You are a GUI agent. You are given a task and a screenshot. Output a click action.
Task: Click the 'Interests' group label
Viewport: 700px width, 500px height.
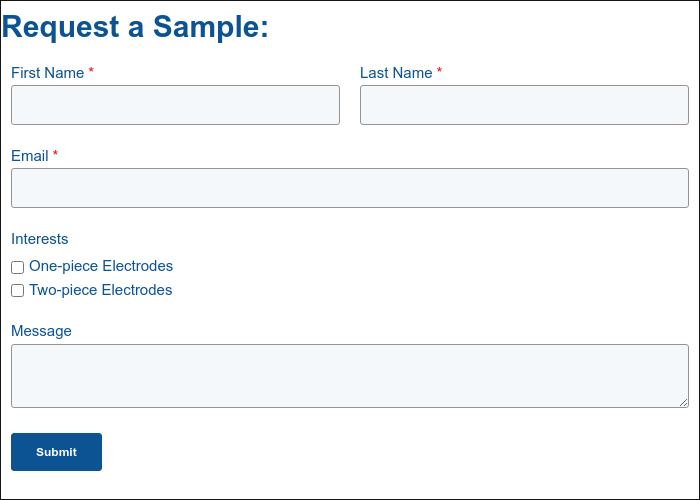click(40, 239)
